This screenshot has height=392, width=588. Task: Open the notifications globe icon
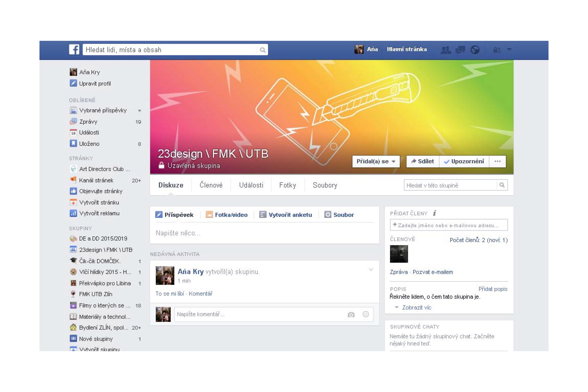point(475,50)
